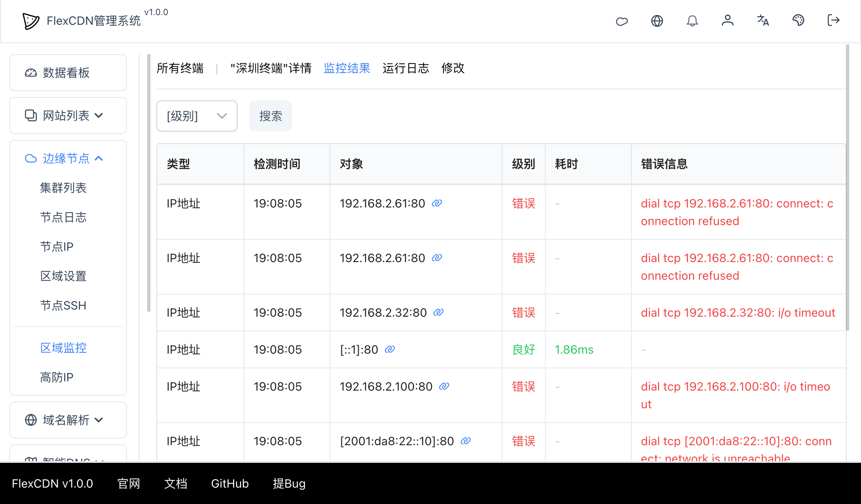The image size is (861, 504).
Task: Open the link icon beside 192.168.2.61:80
Action: coord(437,204)
